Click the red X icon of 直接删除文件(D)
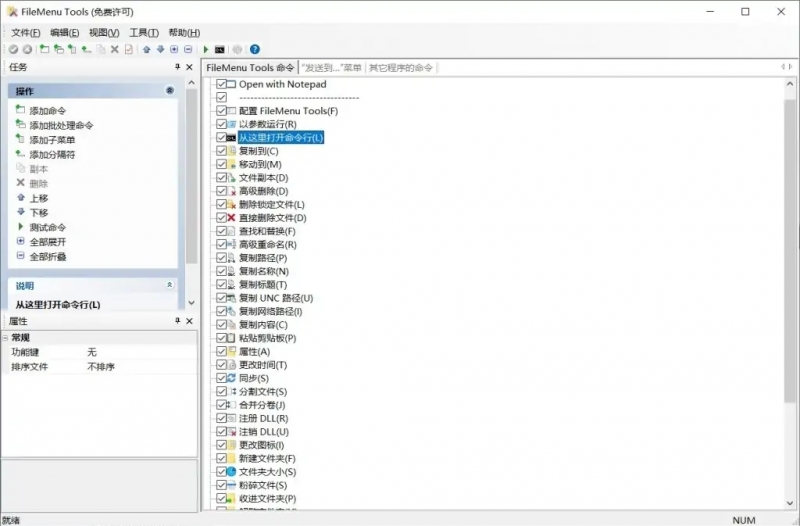Image resolution: width=800 pixels, height=526 pixels. (x=231, y=218)
